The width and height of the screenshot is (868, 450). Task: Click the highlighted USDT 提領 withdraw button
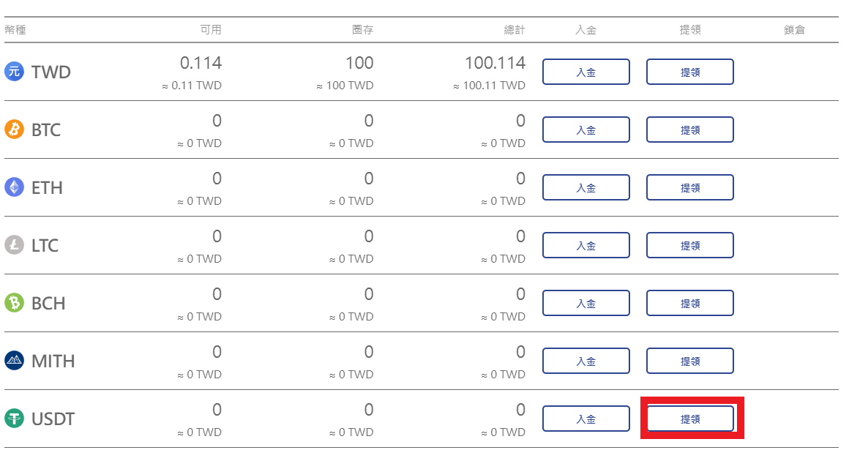click(x=689, y=419)
